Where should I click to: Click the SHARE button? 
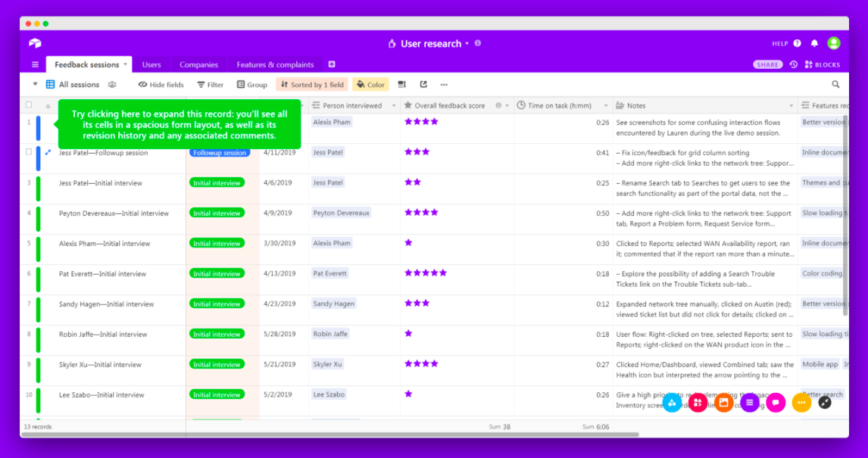click(768, 64)
